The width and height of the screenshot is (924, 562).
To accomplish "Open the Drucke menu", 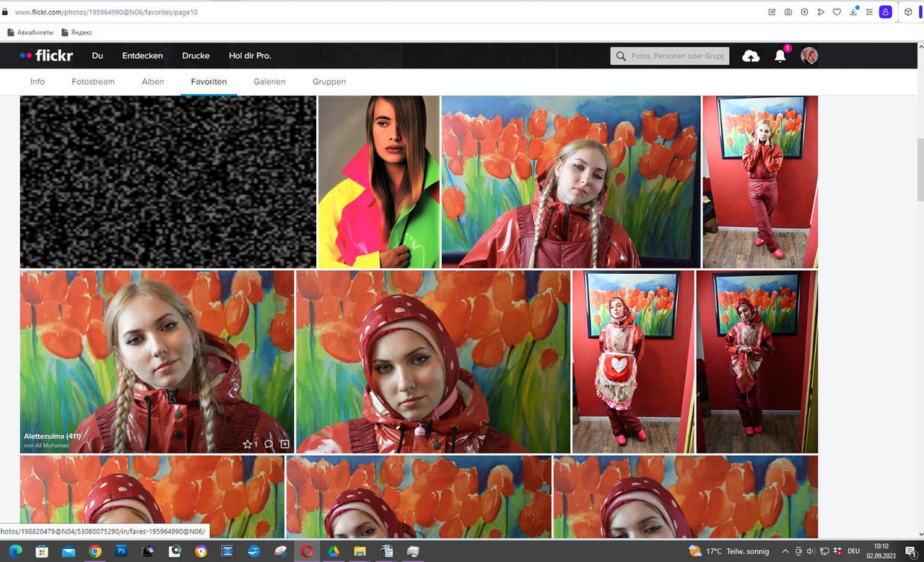I will pos(196,56).
